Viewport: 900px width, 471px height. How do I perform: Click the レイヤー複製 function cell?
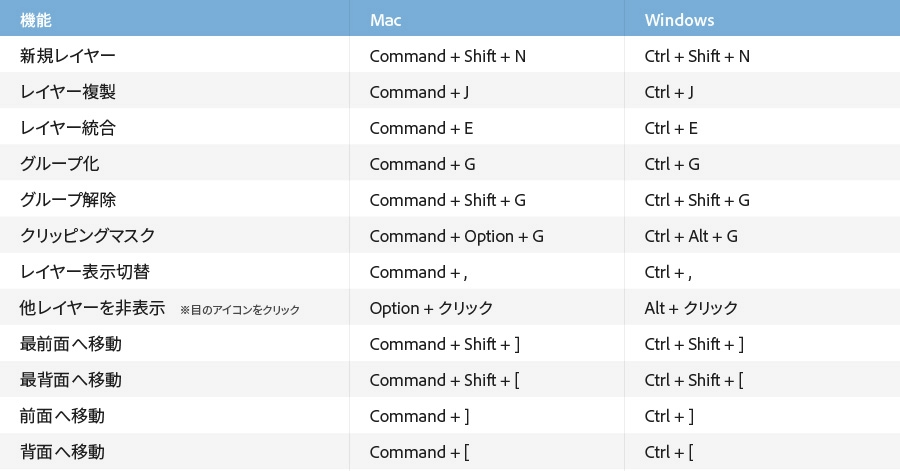(68, 92)
